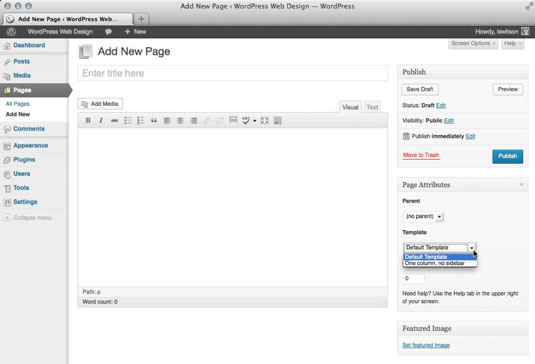Open the spellcheck language dropdown arrow
Image resolution: width=535 pixels, height=364 pixels.
coord(255,121)
